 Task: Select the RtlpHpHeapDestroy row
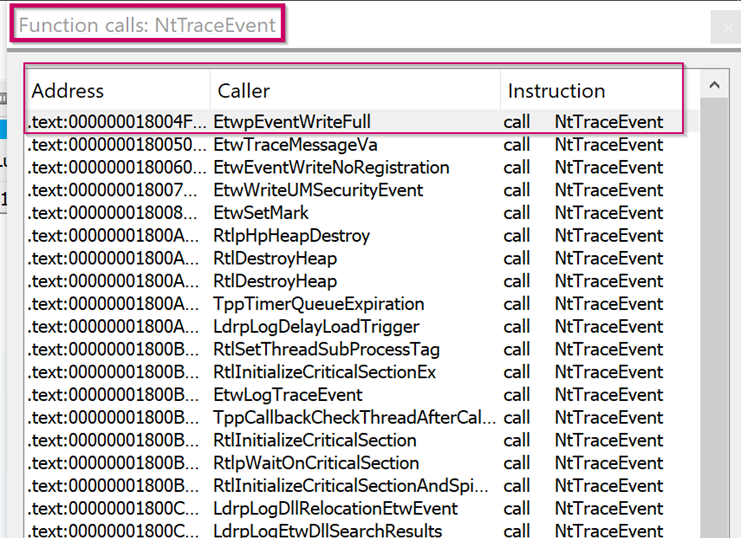pyautogui.click(x=292, y=236)
